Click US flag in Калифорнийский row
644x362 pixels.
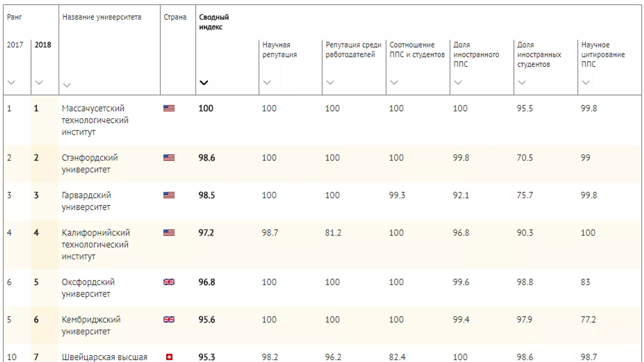[x=169, y=233]
